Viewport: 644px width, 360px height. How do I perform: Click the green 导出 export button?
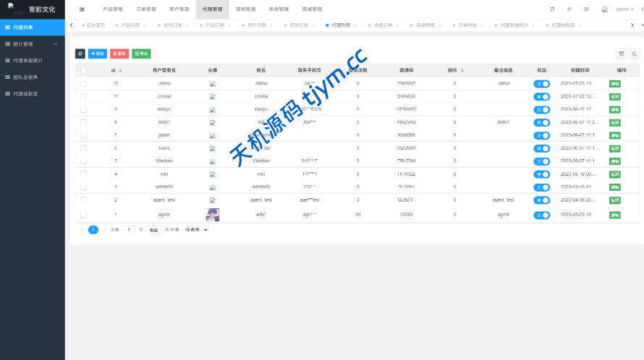141,53
